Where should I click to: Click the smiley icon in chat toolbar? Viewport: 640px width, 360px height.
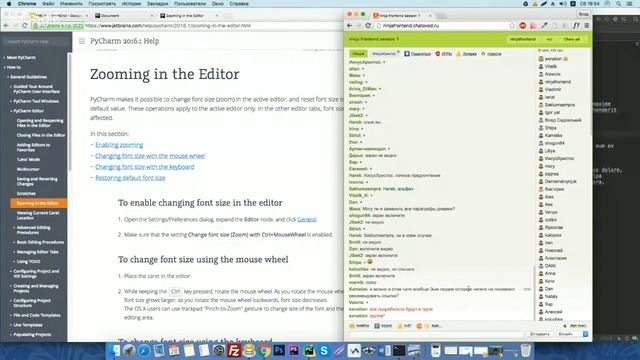[352, 326]
